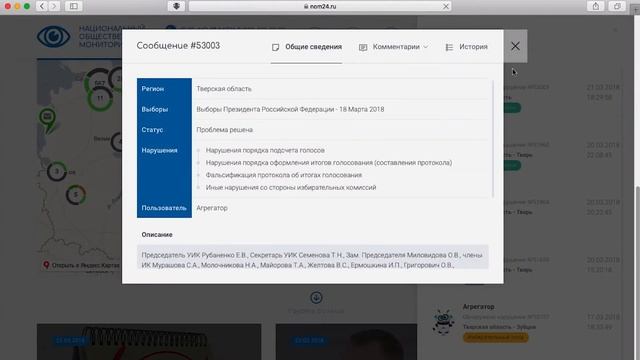Close the message #53003 dialog
The height and width of the screenshot is (360, 640).
point(515,46)
